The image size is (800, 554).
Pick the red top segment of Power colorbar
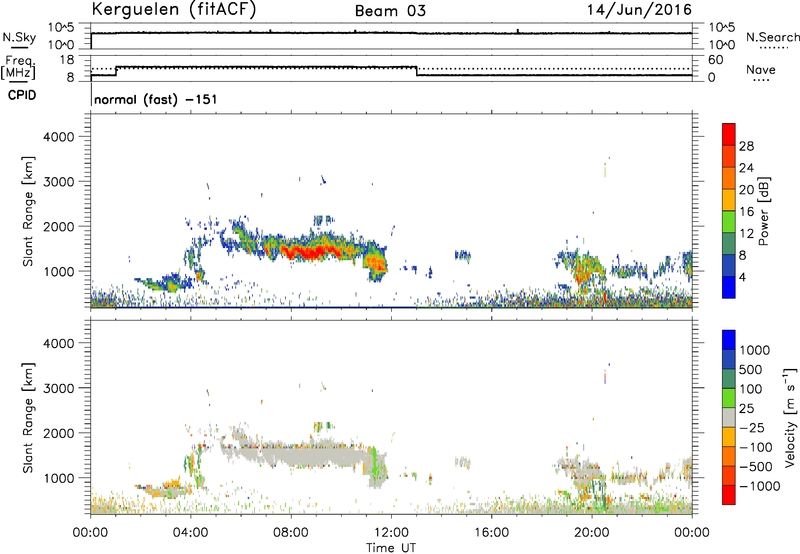tap(729, 134)
